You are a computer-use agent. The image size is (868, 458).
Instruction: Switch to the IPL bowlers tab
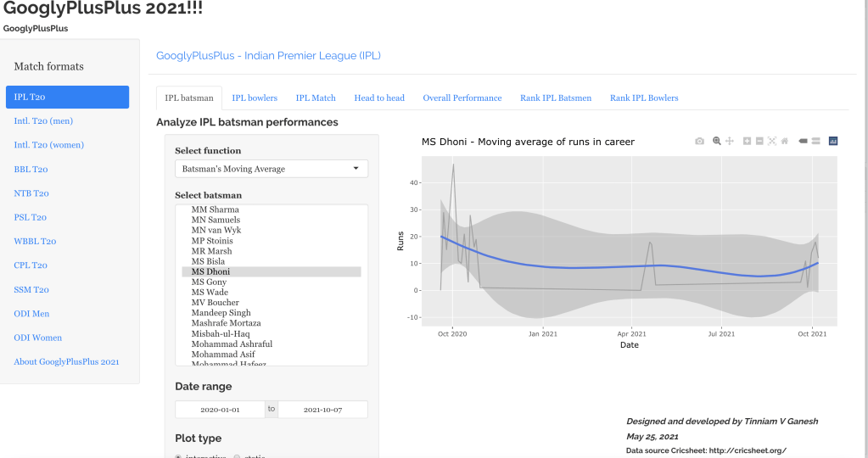(255, 98)
